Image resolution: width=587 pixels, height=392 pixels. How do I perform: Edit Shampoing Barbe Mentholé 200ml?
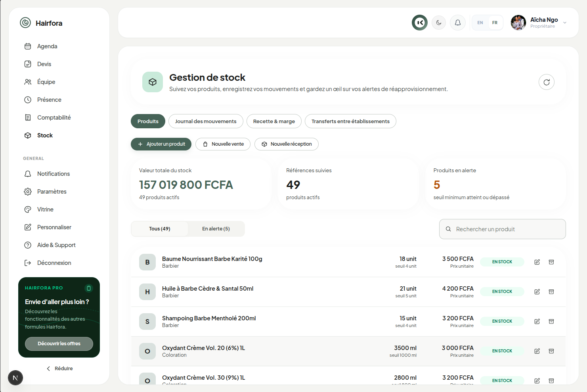tap(537, 322)
